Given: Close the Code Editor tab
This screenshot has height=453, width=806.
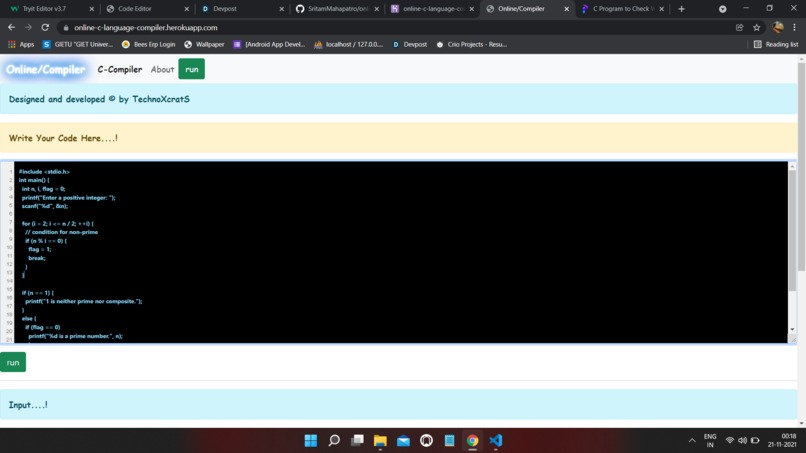Looking at the screenshot, I should click(187, 9).
